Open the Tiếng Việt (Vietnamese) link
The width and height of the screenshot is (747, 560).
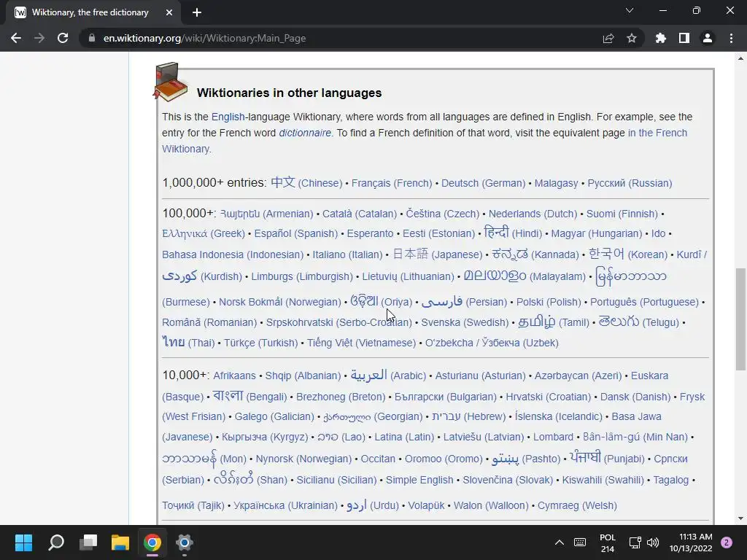point(362,343)
